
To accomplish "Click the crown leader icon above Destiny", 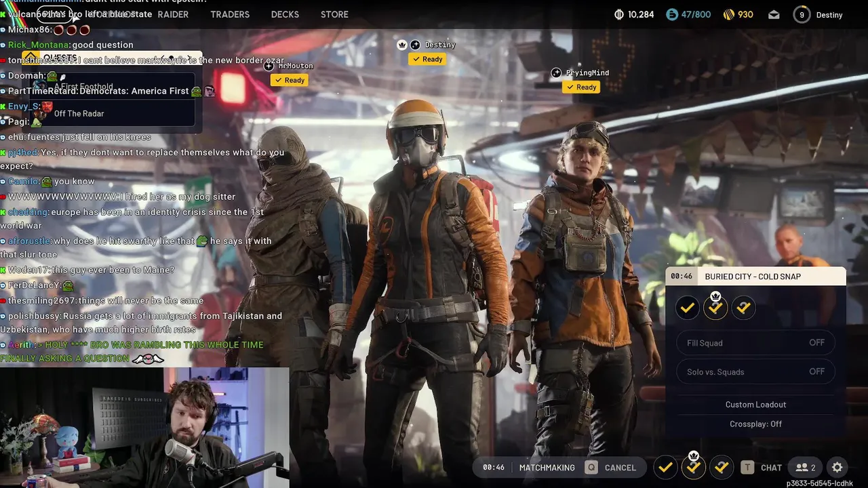I will click(401, 45).
